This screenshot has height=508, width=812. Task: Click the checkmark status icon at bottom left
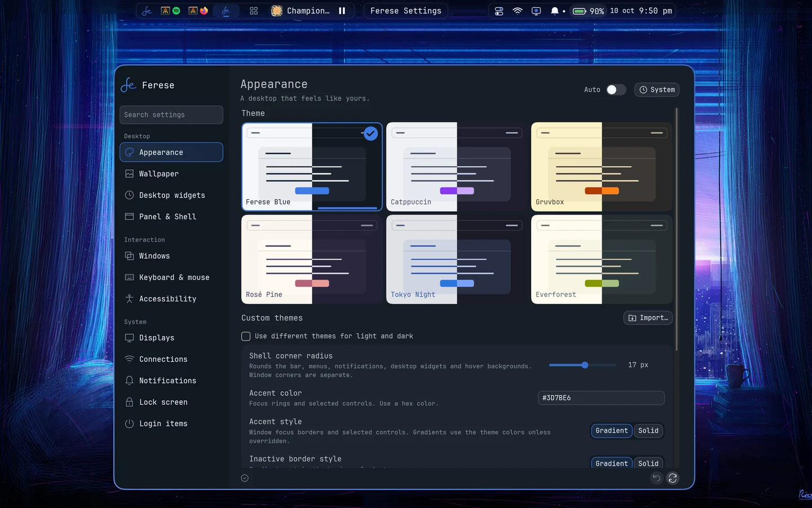pos(245,478)
